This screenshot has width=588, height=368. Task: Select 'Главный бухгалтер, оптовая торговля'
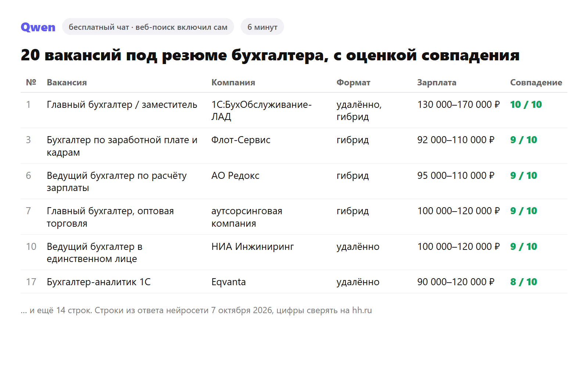pos(110,217)
